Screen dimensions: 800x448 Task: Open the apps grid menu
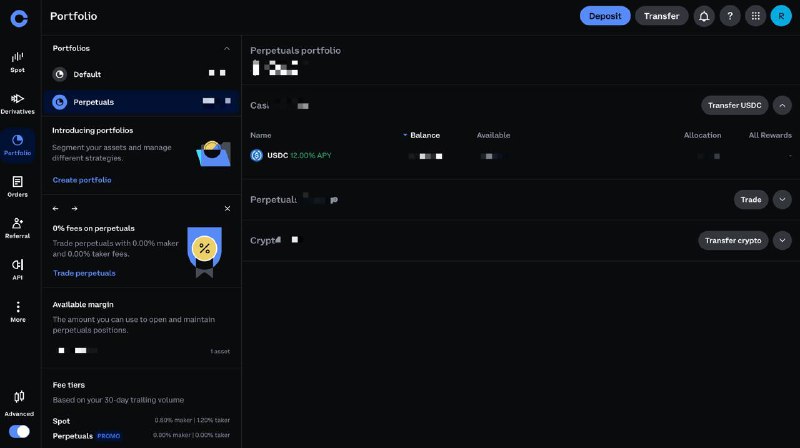point(755,16)
